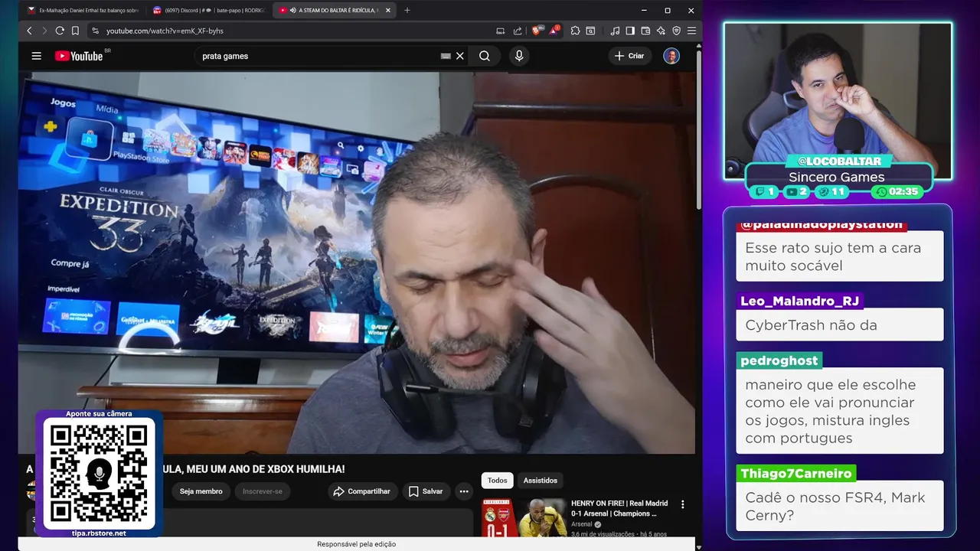This screenshot has width=980, height=551.
Task: Click the youtube.com address bar URL
Action: tap(165, 31)
